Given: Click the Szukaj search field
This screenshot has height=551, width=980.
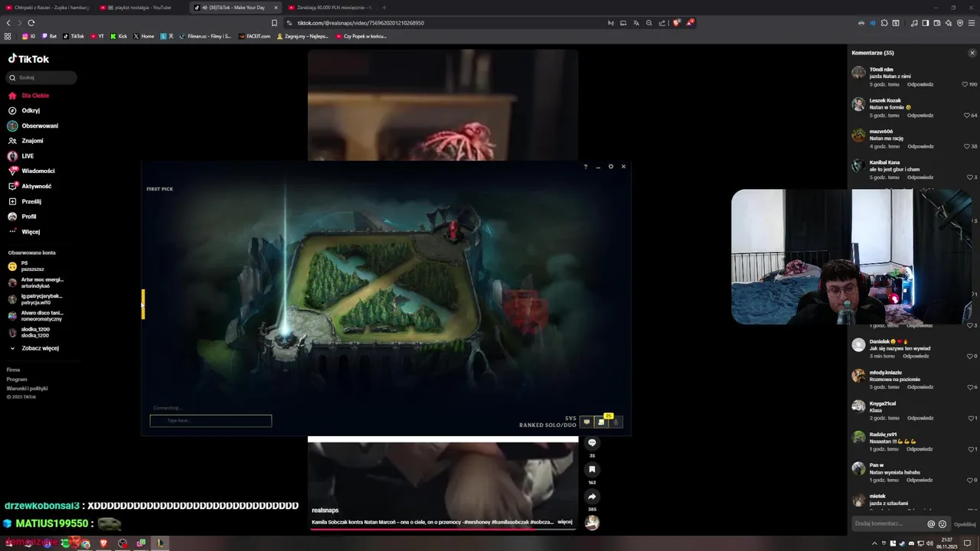Looking at the screenshot, I should [x=42, y=77].
